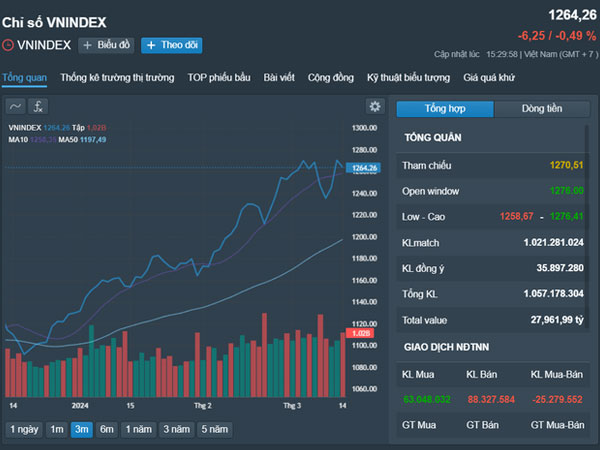600x450 pixels.
Task: Click the Chỉ số VNINDEX title
Action: pos(54,23)
